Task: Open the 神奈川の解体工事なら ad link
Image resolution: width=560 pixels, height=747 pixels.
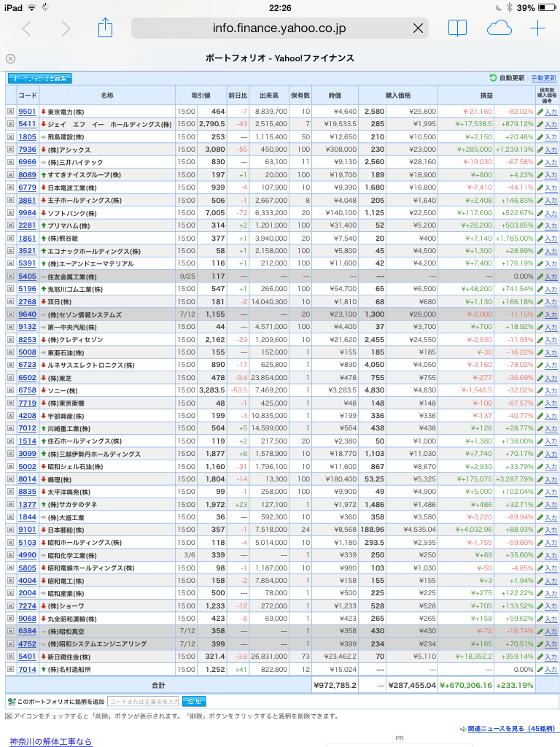Action: pos(50,741)
